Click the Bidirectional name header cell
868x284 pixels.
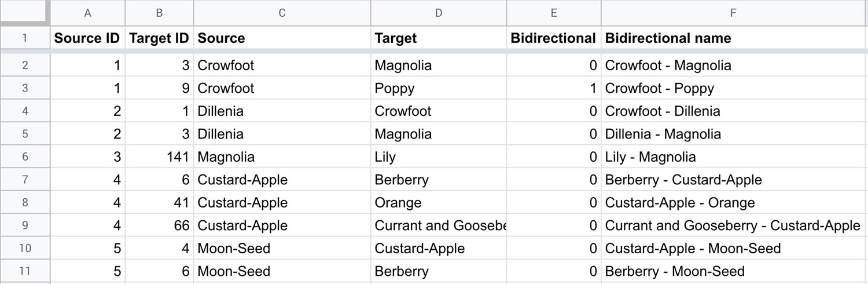pyautogui.click(x=734, y=38)
